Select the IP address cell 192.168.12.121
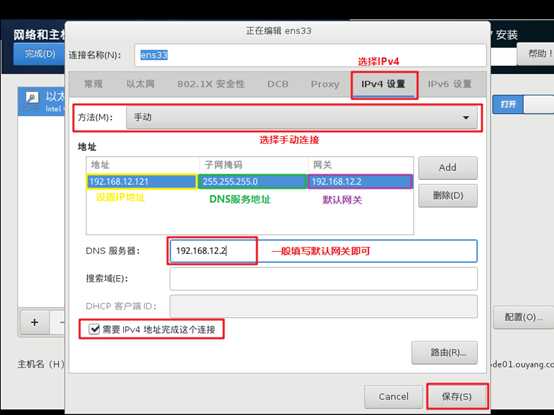 click(141, 182)
